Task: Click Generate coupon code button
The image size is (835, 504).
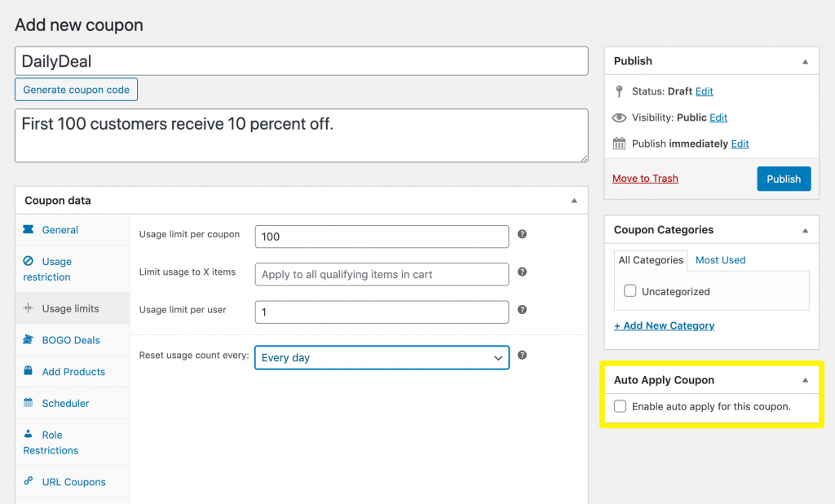Action: coord(76,90)
